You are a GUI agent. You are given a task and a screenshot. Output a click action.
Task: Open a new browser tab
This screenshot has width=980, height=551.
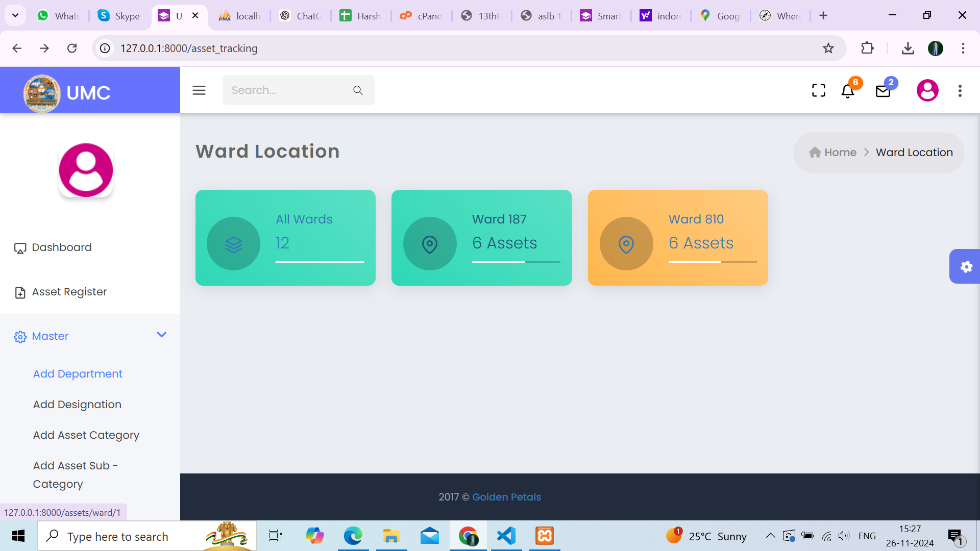(823, 16)
